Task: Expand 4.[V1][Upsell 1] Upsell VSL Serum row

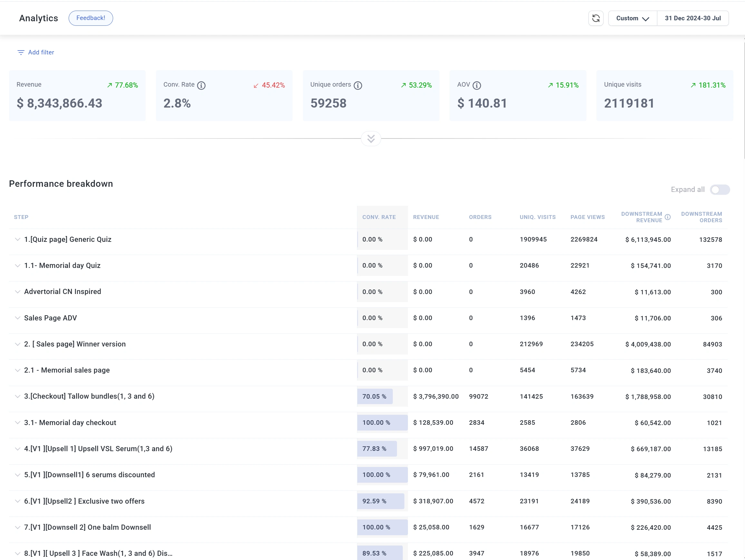Action: [17, 449]
